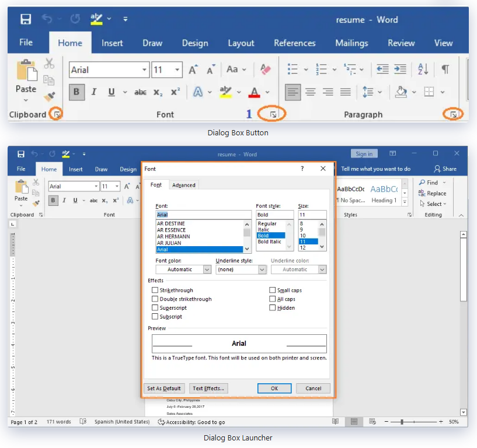Viewport: 477px width, 448px height.
Task: Tick the Small caps checkbox
Action: [x=272, y=290]
